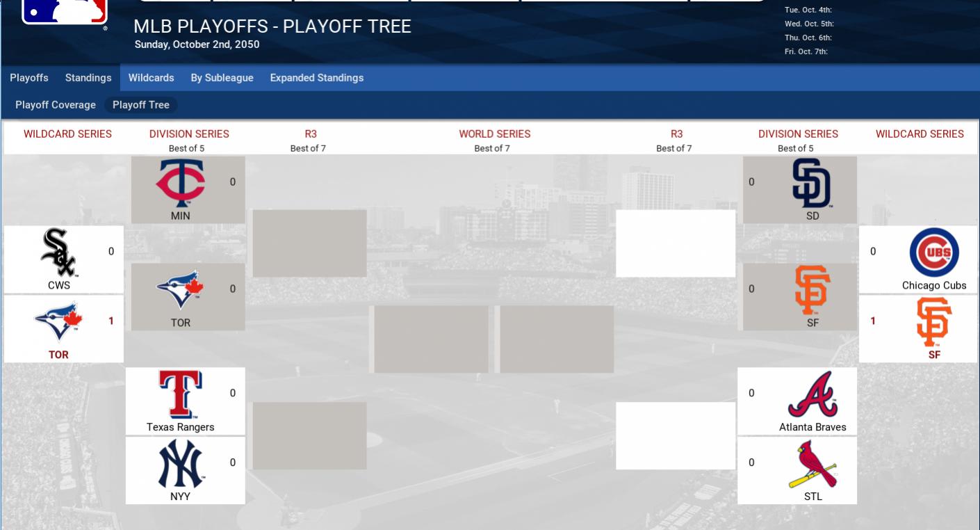Select the Playoff Tree view

click(x=141, y=105)
